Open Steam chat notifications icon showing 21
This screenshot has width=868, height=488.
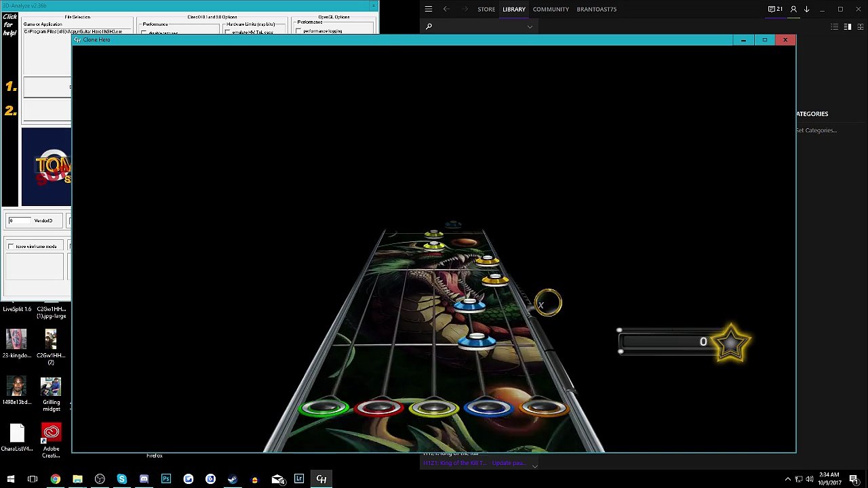pos(775,9)
